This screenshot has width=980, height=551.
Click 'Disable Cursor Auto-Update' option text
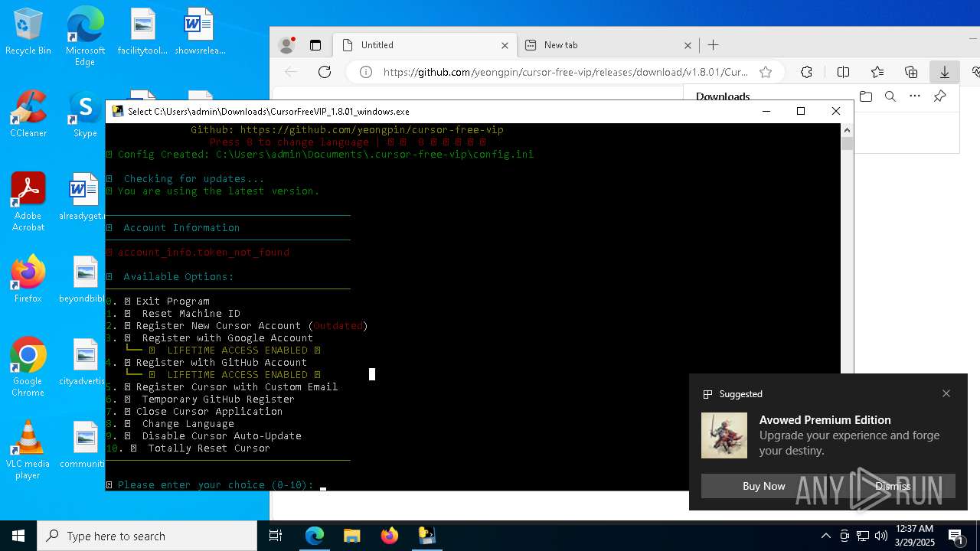pos(221,435)
